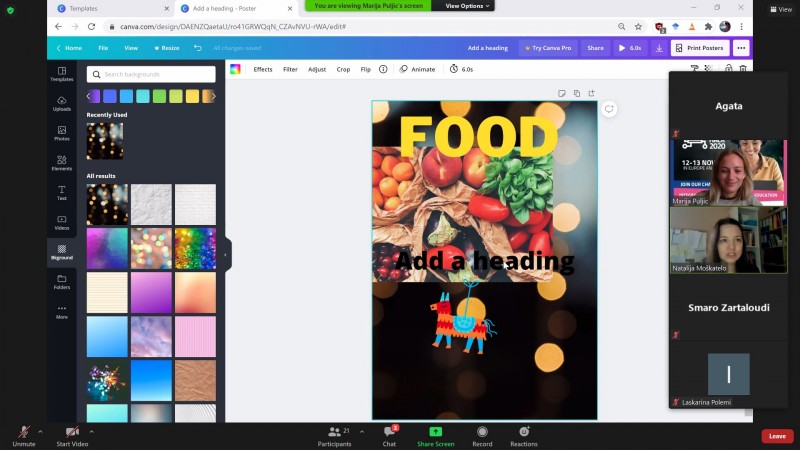The height and width of the screenshot is (450, 800).
Task: Open the Videos sidebar panel
Action: click(x=62, y=222)
